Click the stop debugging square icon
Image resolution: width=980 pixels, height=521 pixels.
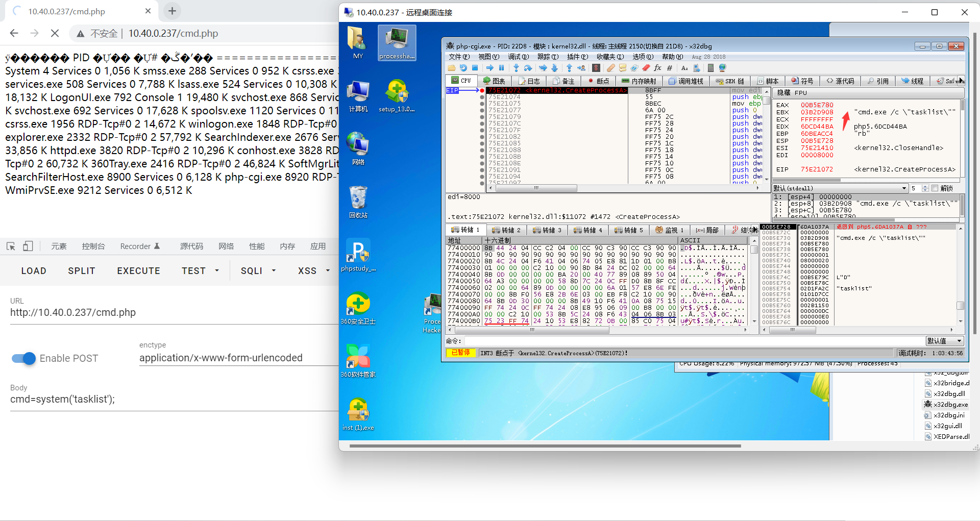(475, 68)
